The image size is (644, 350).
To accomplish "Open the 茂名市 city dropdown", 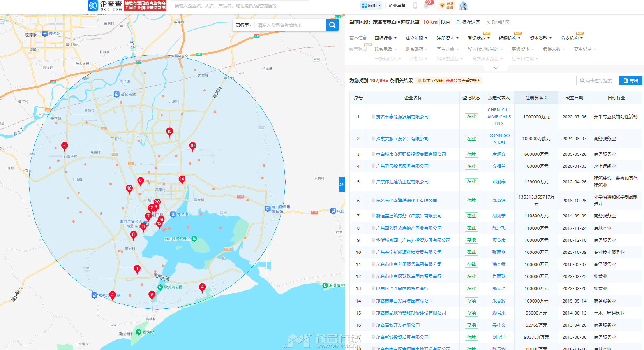I will point(243,25).
